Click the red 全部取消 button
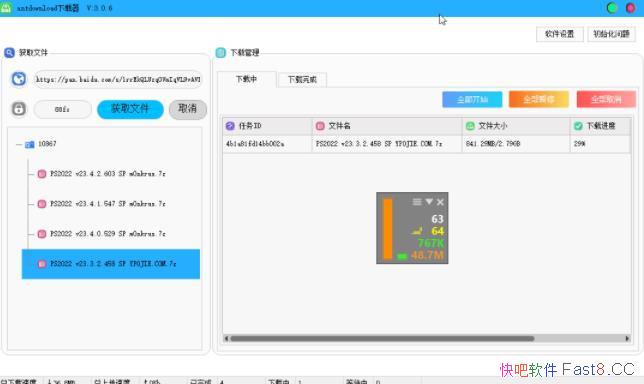 tap(606, 99)
